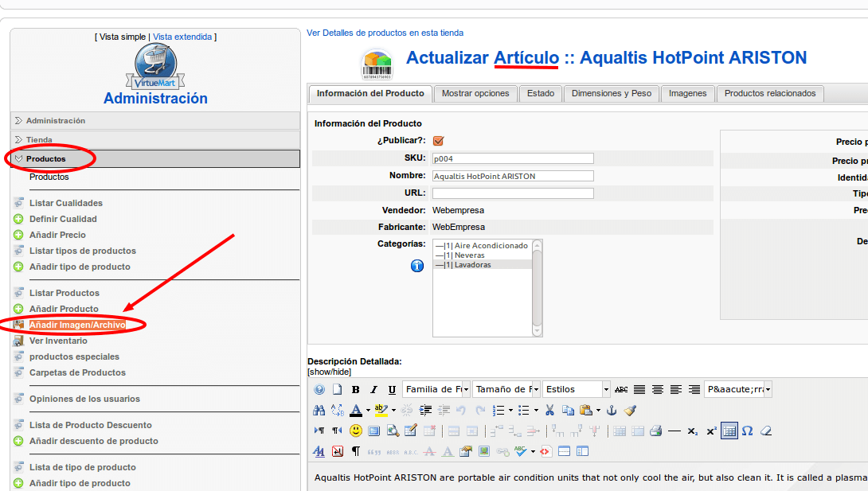Viewport: 868px width, 491px height.
Task: Open the Dimensiones y Peso tab
Action: point(611,93)
